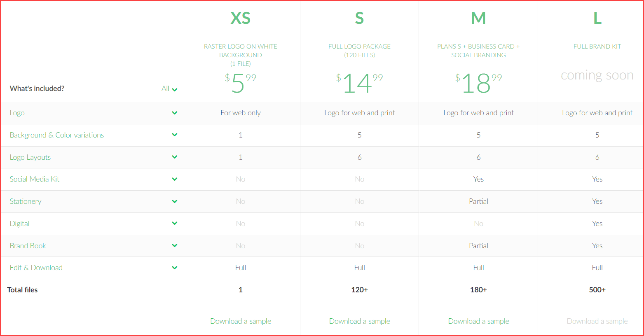Click the '500+' total files value
This screenshot has width=644, height=336.
[x=597, y=290]
